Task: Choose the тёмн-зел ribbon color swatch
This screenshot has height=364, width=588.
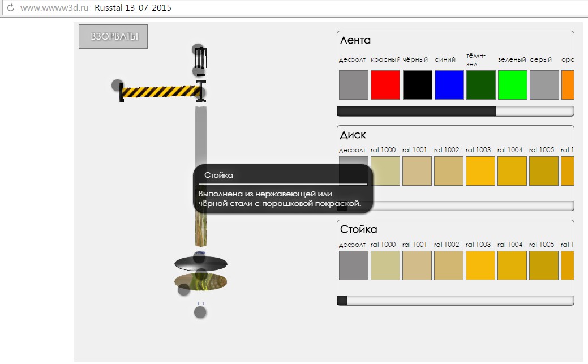Action: 480,85
